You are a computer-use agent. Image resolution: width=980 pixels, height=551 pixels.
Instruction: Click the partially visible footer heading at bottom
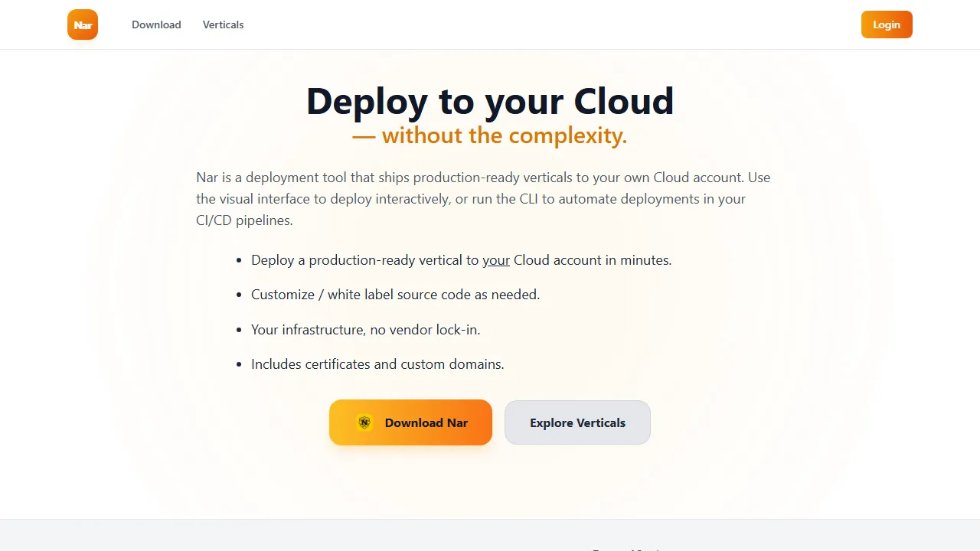tap(628, 549)
